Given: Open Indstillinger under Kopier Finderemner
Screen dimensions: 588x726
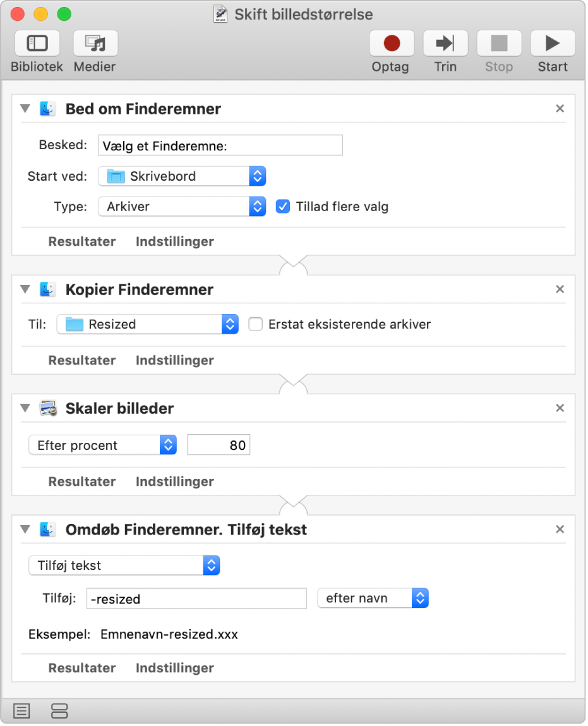Looking at the screenshot, I should click(175, 360).
